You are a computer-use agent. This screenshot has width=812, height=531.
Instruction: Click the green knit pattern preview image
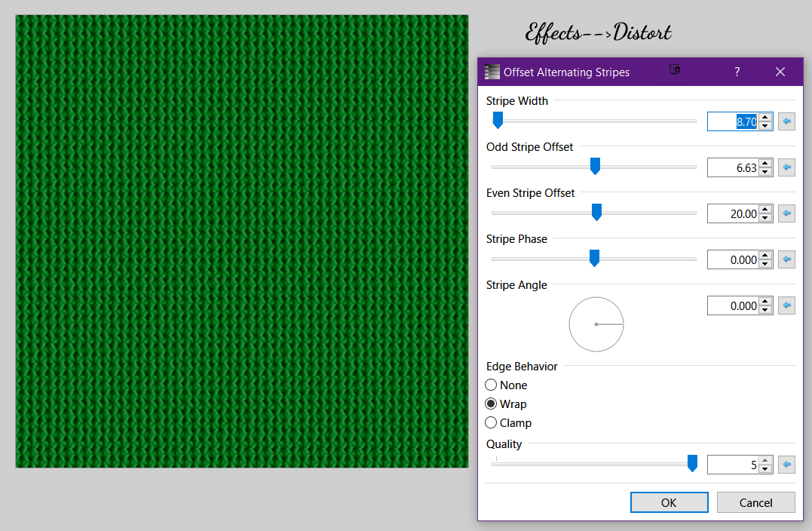242,241
